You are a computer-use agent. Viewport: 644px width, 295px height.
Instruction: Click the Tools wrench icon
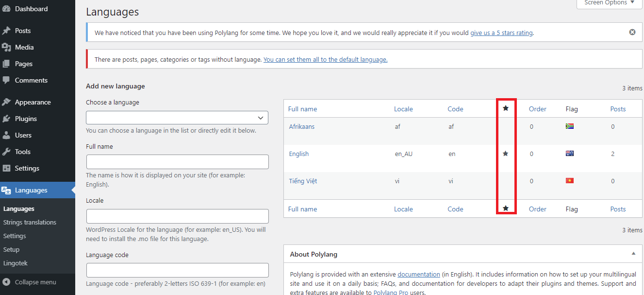6,152
